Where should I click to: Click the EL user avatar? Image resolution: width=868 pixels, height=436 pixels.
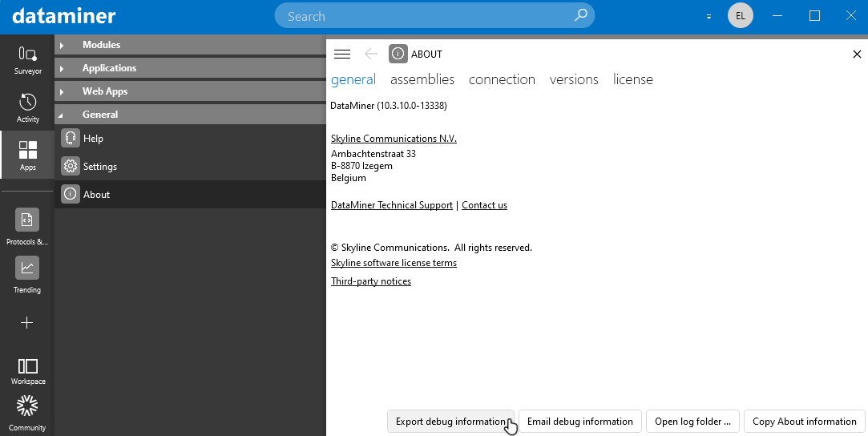(740, 15)
